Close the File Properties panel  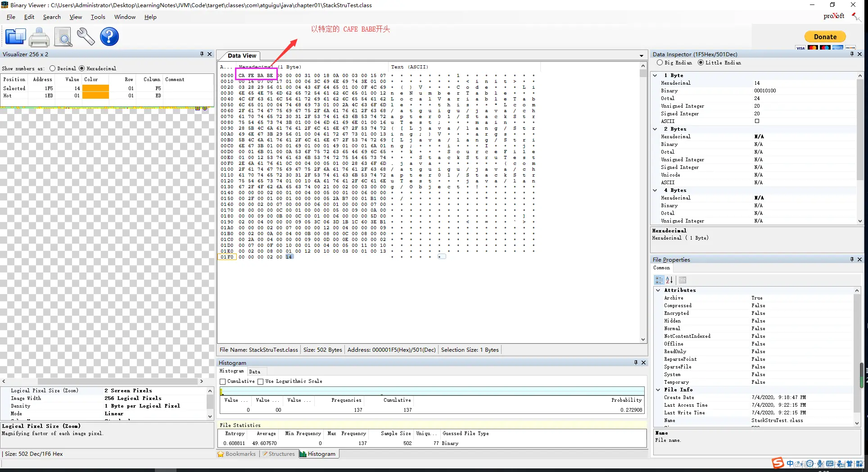click(x=859, y=259)
